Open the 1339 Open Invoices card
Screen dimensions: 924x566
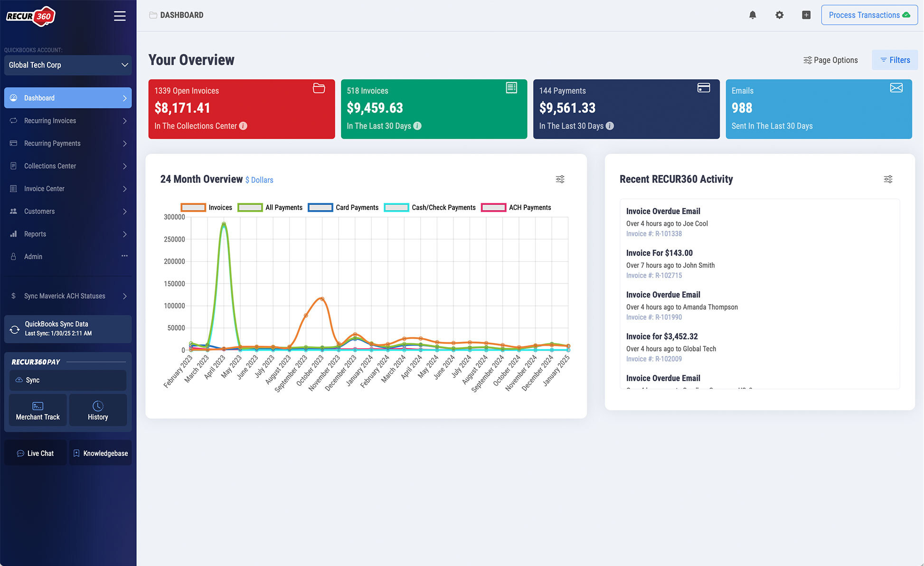242,109
